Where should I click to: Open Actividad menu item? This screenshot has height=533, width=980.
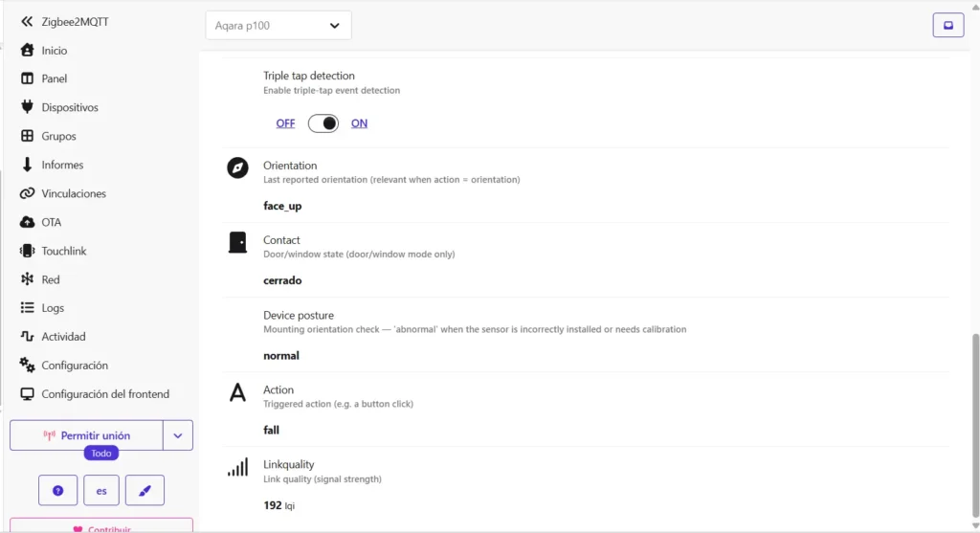pyautogui.click(x=63, y=337)
